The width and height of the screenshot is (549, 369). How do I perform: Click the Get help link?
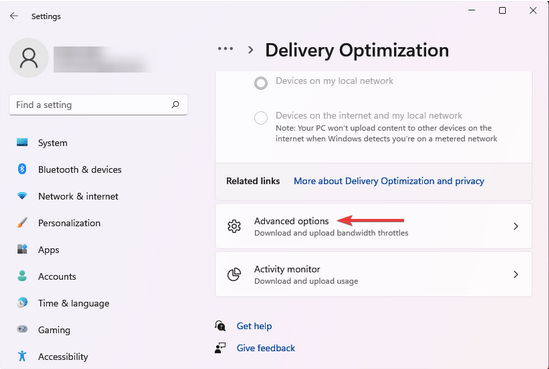[254, 326]
